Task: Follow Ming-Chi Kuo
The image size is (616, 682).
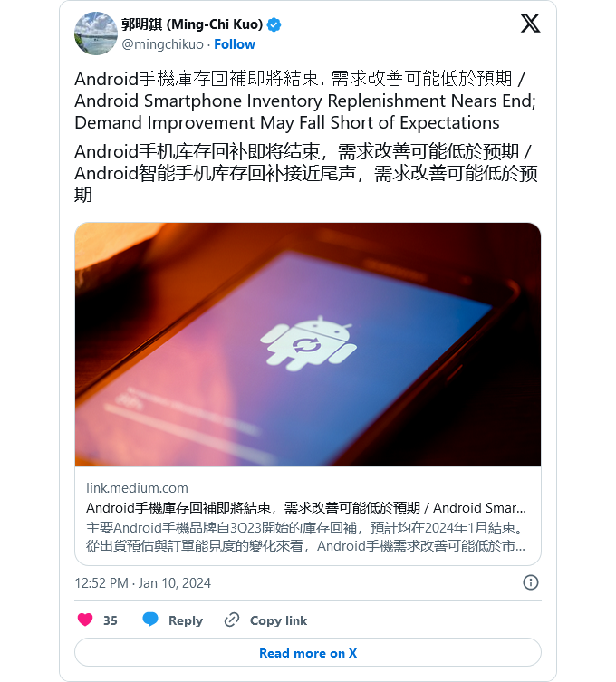Action: 235,44
